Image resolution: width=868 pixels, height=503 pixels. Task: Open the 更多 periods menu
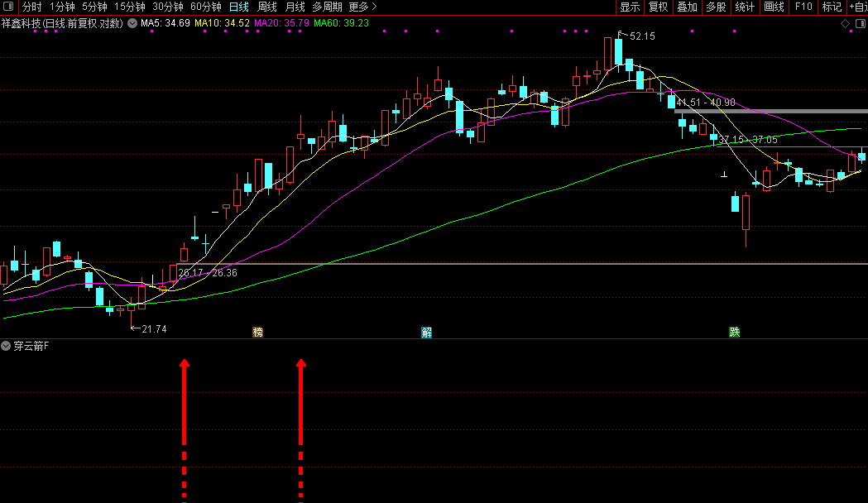tap(362, 7)
